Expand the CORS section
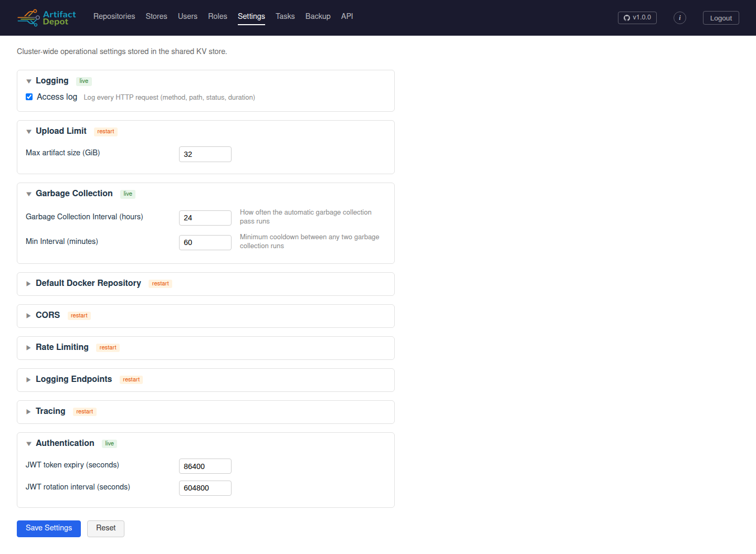756x554 pixels. (48, 315)
